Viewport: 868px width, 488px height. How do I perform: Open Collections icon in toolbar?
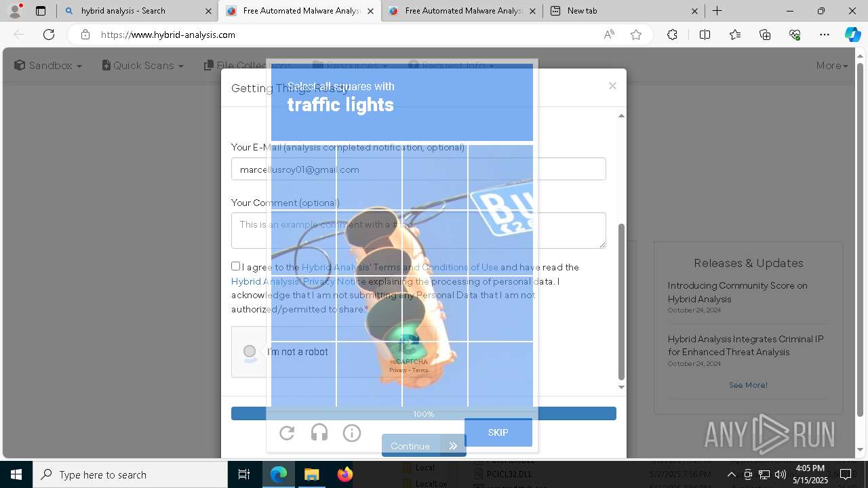pos(765,35)
